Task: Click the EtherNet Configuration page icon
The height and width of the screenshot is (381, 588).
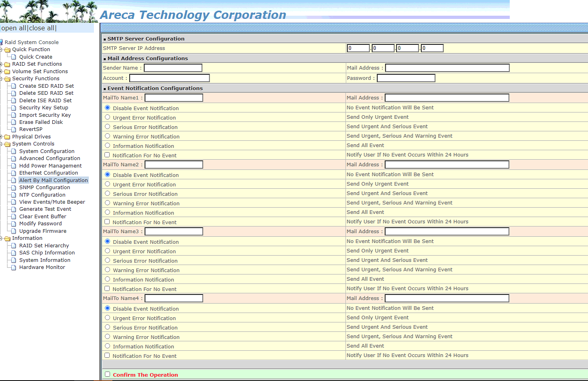Action: point(14,173)
